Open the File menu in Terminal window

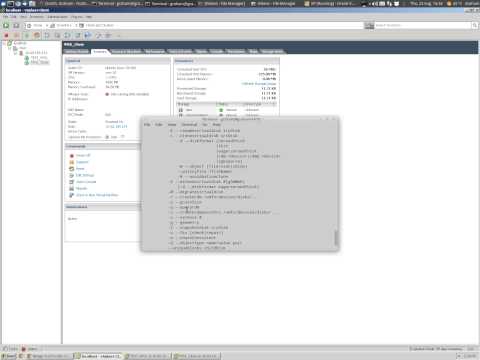147,125
